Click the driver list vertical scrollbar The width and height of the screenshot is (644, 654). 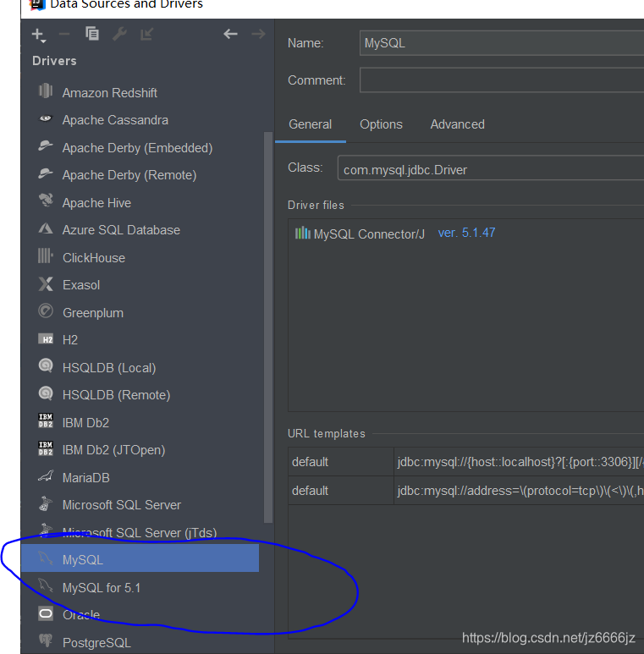coord(268,327)
